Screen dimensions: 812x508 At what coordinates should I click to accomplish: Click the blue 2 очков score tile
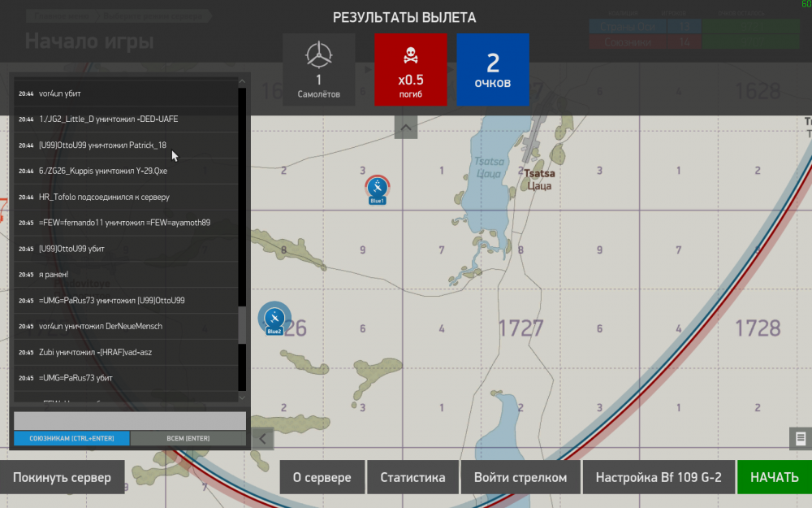(493, 69)
